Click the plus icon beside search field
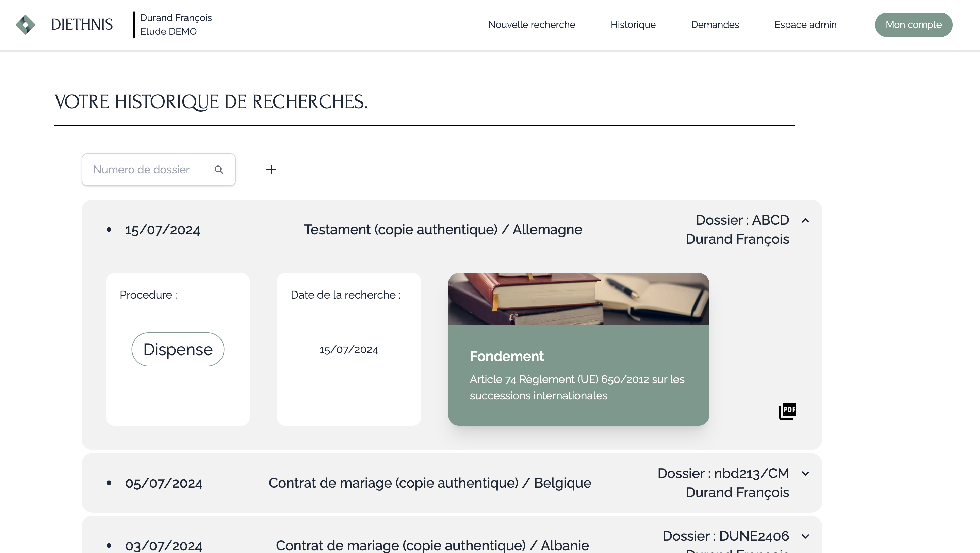The width and height of the screenshot is (980, 553). click(271, 170)
